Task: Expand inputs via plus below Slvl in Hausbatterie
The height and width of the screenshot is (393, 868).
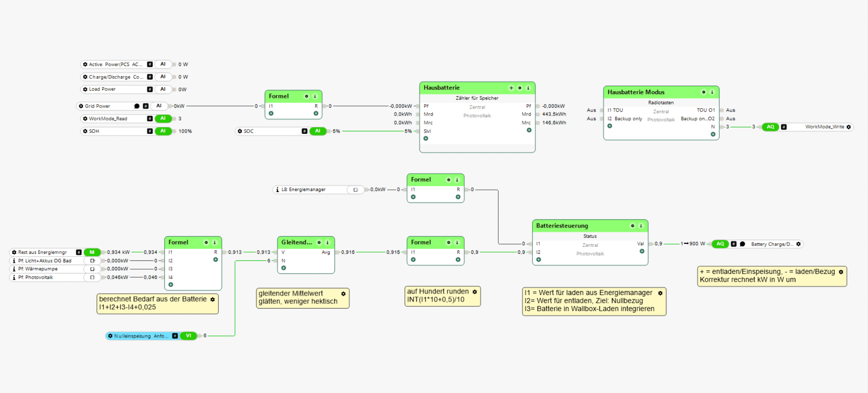Action: tap(426, 139)
